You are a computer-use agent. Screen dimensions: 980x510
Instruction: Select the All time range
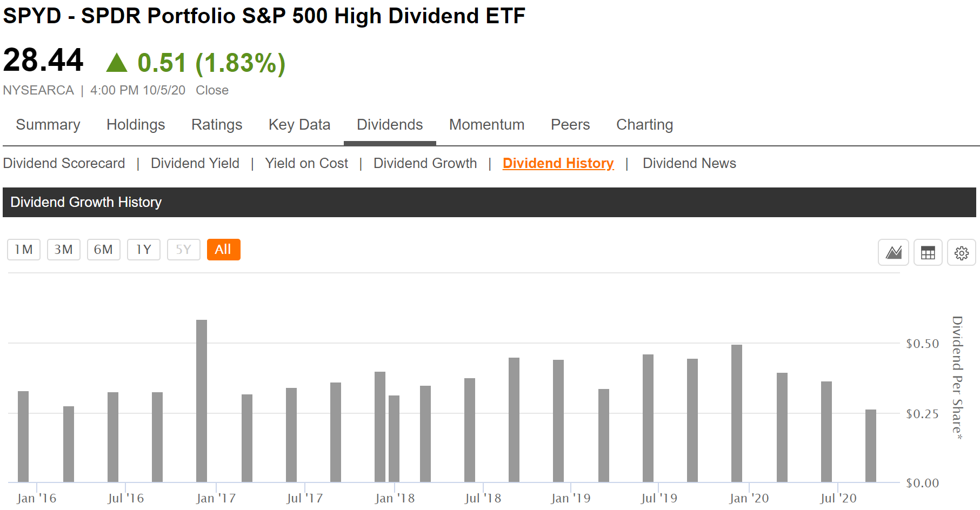point(224,250)
